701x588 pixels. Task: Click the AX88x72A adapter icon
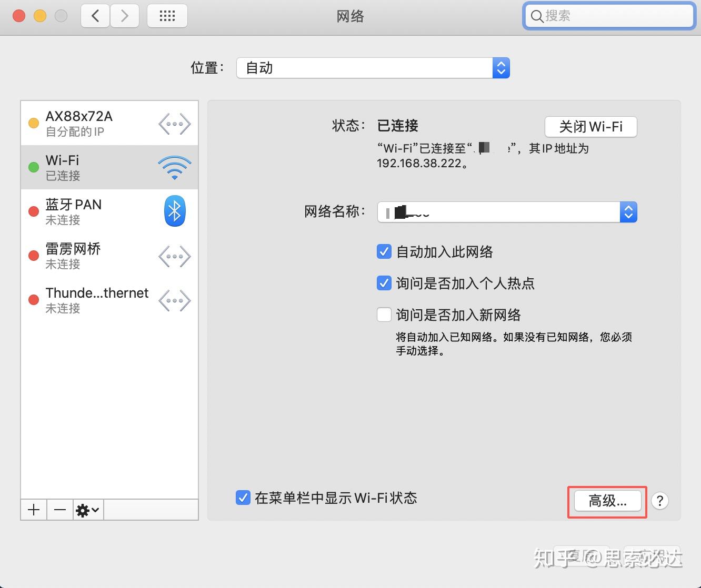point(174,124)
